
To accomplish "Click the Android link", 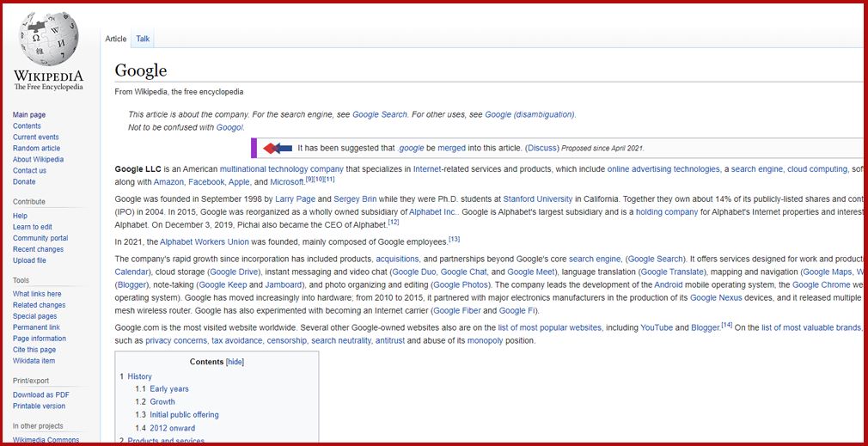I will (669, 285).
